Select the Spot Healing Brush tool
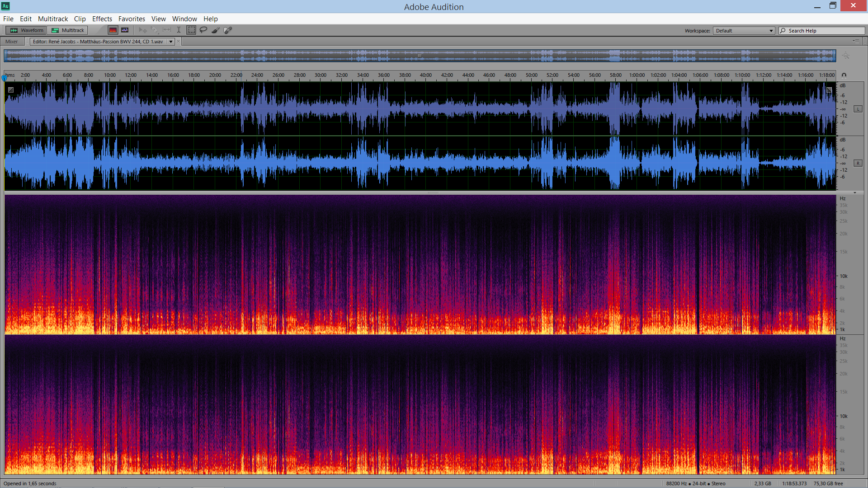The width and height of the screenshot is (868, 488). (x=228, y=30)
